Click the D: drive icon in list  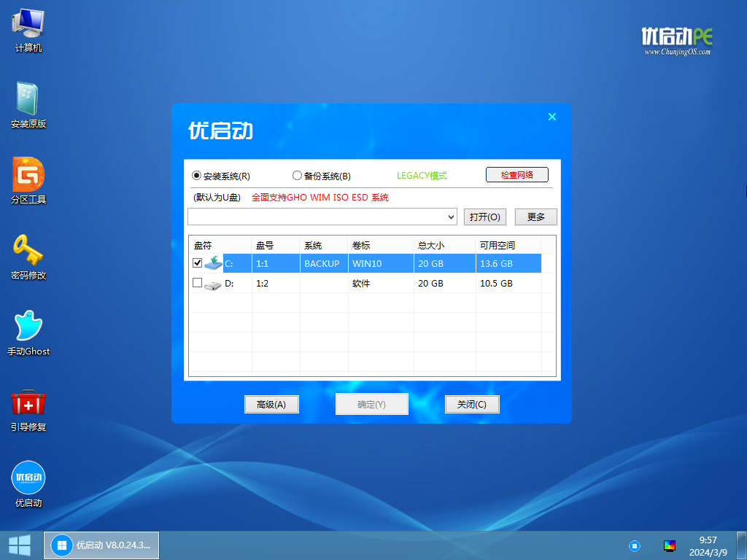(x=212, y=285)
